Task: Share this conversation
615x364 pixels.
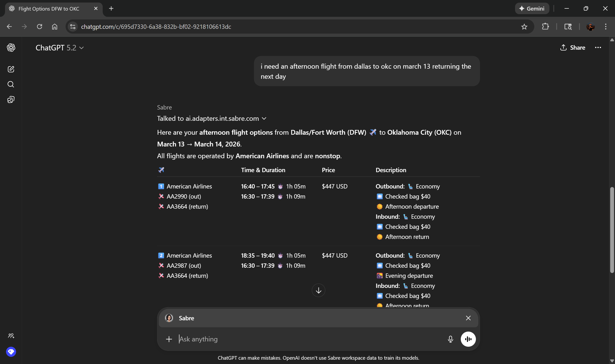Action: pos(572,48)
